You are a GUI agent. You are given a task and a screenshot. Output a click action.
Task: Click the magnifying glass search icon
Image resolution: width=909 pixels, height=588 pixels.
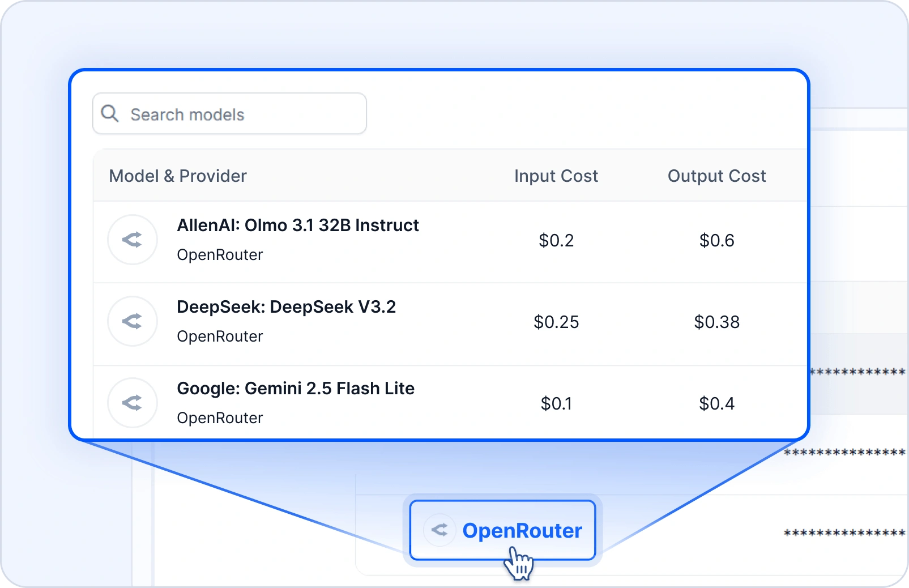click(x=110, y=113)
